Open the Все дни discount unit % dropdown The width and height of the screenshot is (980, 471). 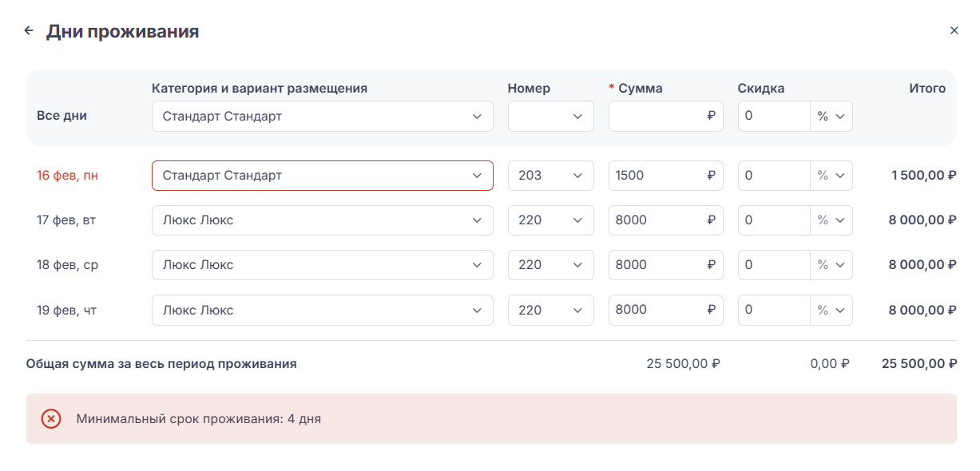pyautogui.click(x=831, y=117)
